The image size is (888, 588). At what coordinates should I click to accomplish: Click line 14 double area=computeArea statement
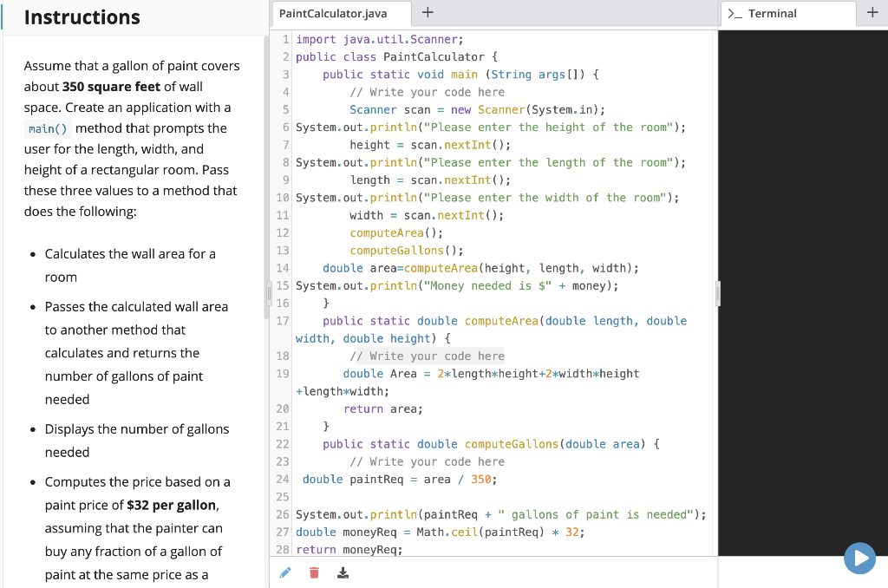point(480,267)
